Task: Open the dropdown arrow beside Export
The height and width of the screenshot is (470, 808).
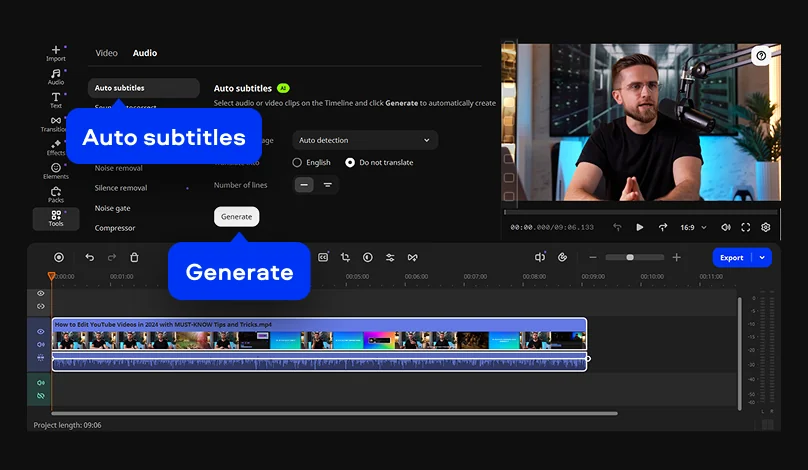Action: 763,257
